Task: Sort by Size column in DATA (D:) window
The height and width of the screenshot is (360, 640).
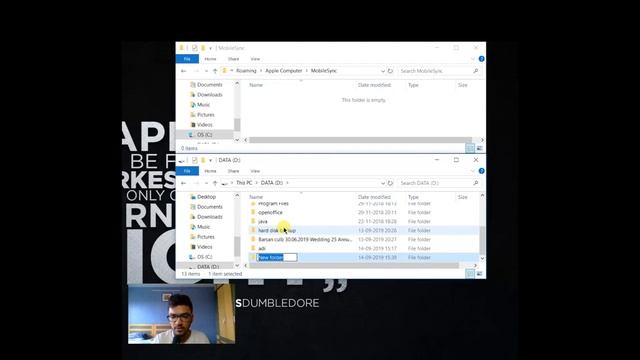Action: click(x=462, y=197)
